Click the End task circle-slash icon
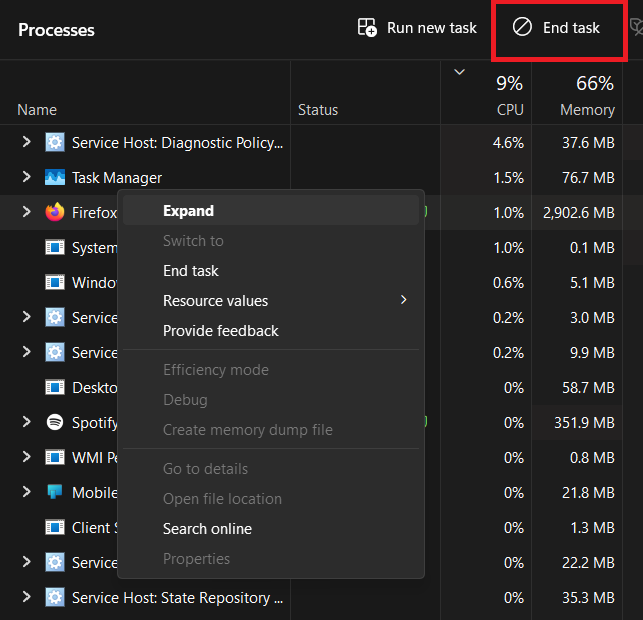643x620 pixels. pos(522,27)
